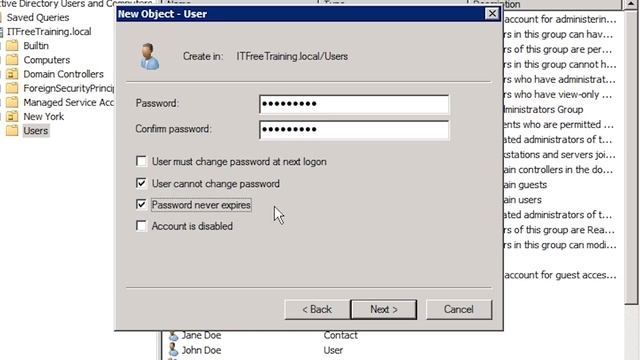Image resolution: width=640 pixels, height=360 pixels.
Task: Click 'ents who are permitted …' description
Action: point(559,124)
